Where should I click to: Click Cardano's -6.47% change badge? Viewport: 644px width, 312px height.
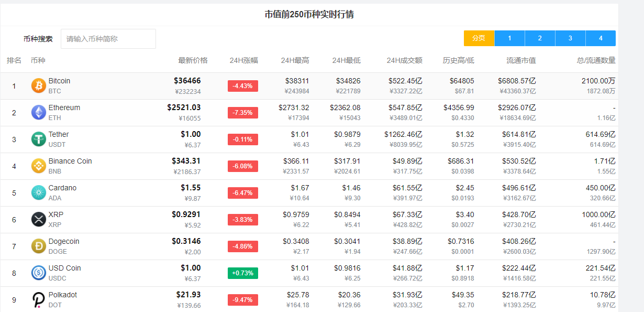point(243,193)
